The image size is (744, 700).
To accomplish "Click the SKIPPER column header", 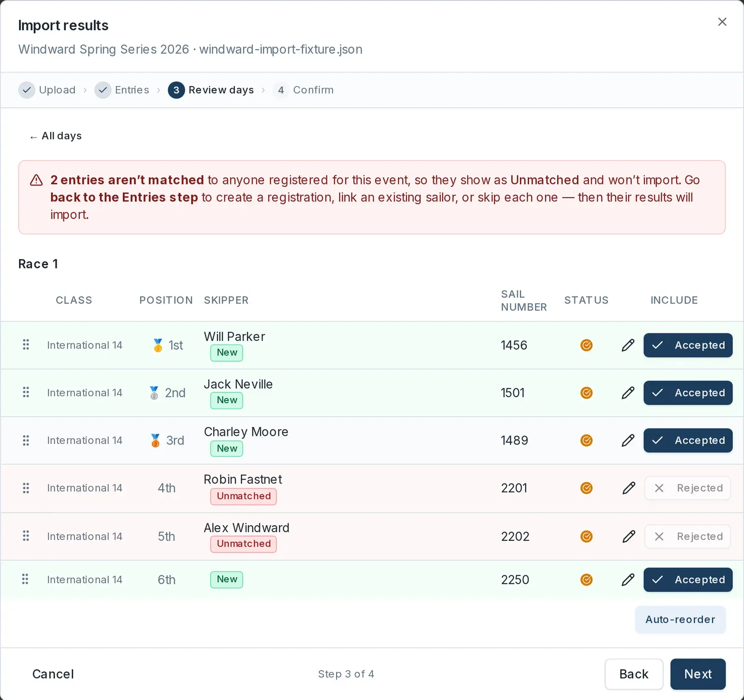I will click(x=226, y=300).
